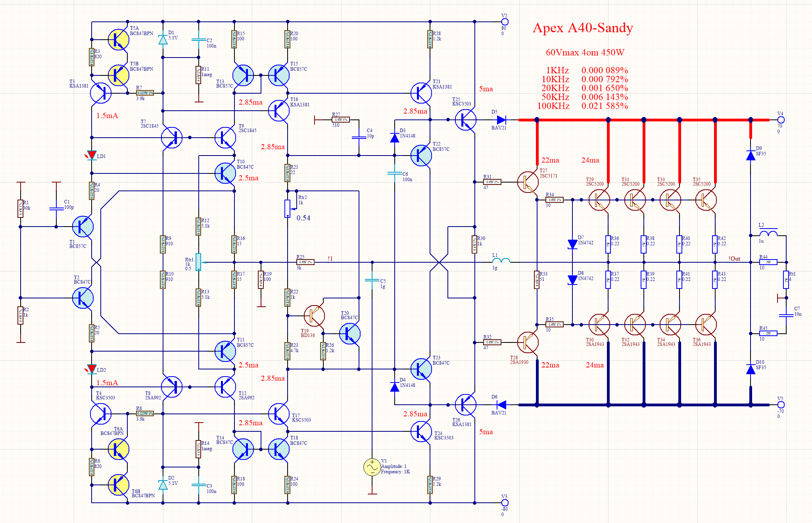
Task: Pick resistor R11 1meg
Action: (x=199, y=75)
